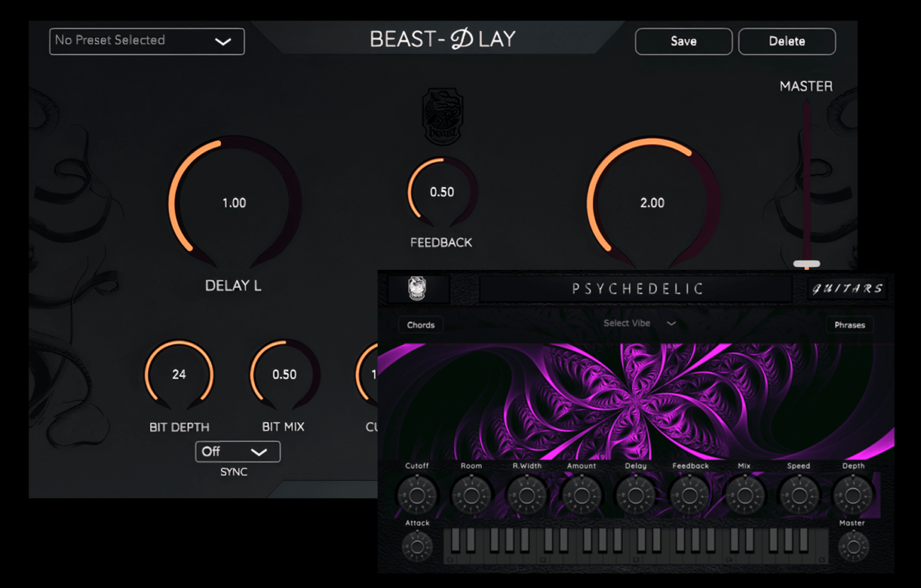Image resolution: width=921 pixels, height=588 pixels.
Task: Select the Cutoff knob
Action: [x=417, y=496]
